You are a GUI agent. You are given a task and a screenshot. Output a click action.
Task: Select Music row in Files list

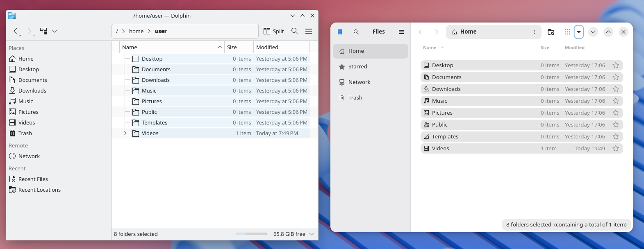(x=522, y=101)
